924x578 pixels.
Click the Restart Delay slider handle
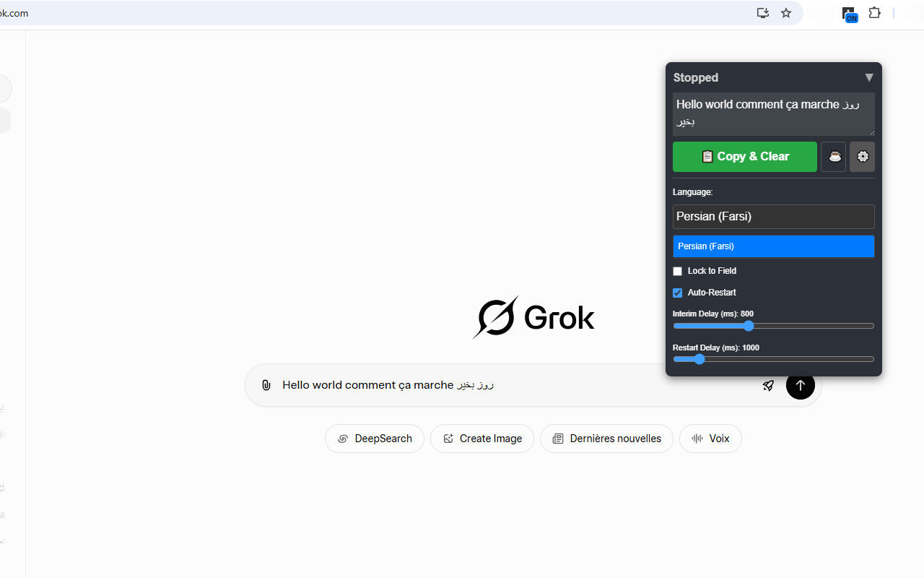[699, 359]
